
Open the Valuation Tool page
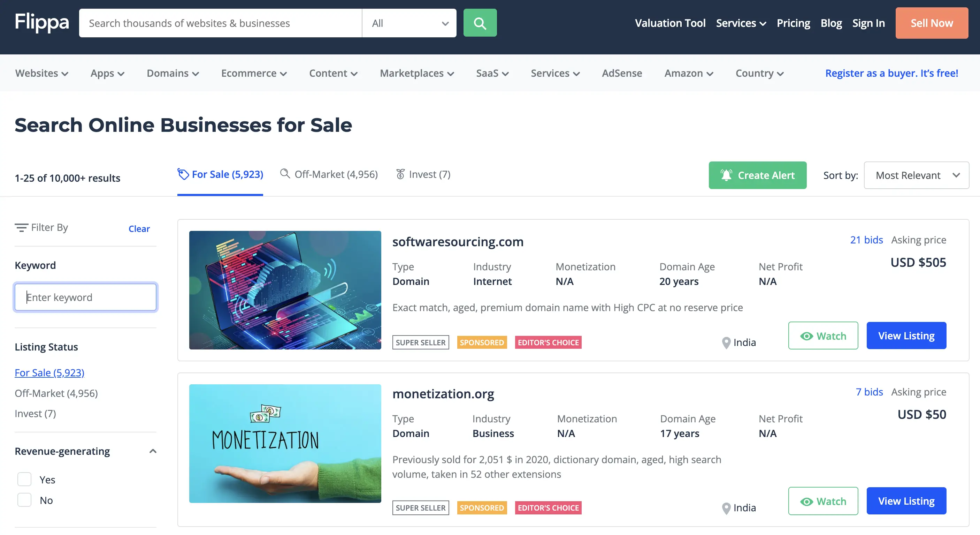pos(670,23)
